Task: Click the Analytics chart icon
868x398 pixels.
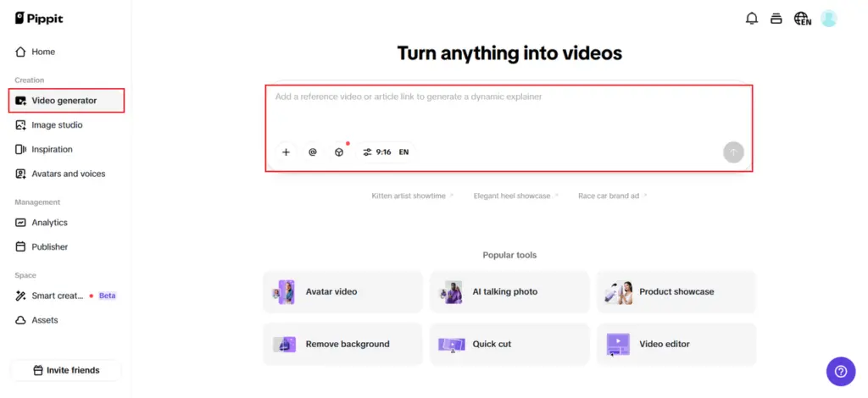Action: pos(20,222)
